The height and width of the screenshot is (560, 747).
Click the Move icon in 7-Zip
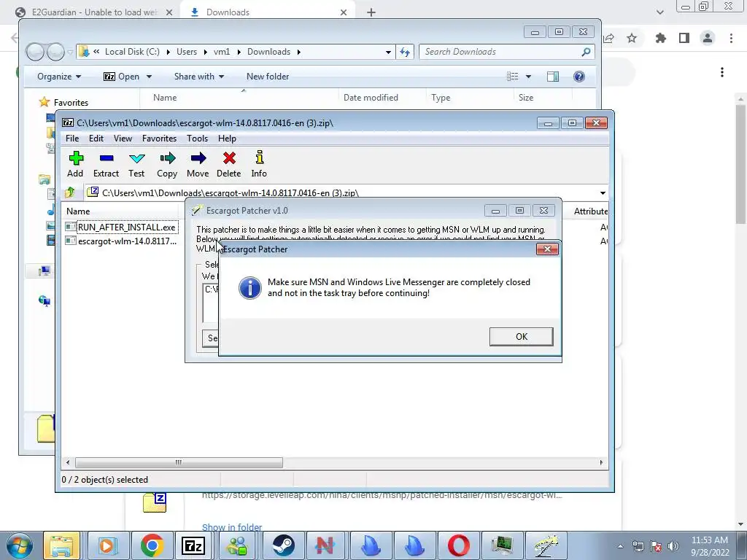pyautogui.click(x=198, y=165)
